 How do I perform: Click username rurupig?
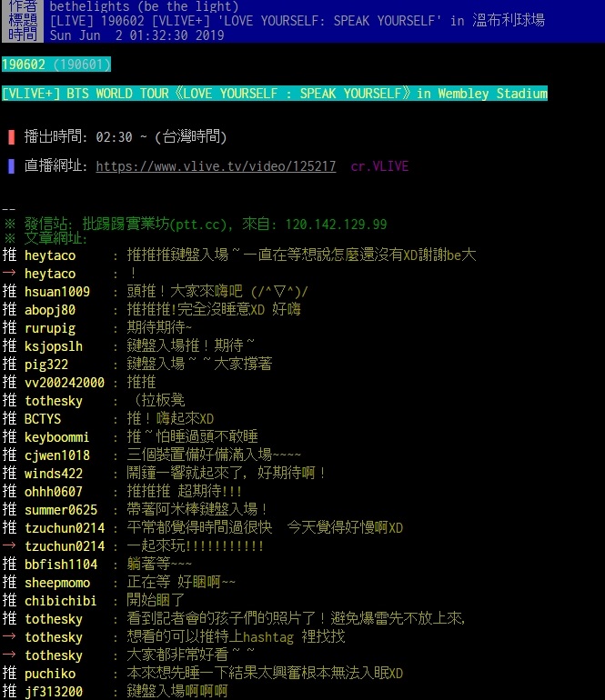coord(50,328)
